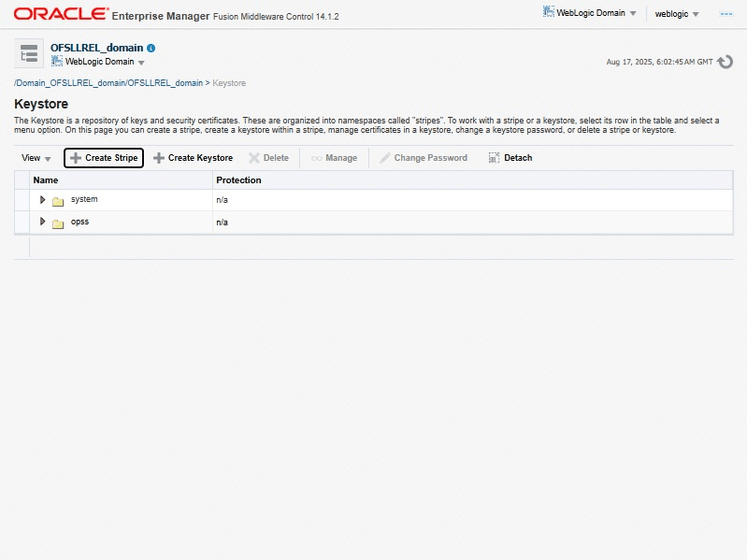This screenshot has width=747, height=560.
Task: Click the system stripe folder icon
Action: (58, 201)
